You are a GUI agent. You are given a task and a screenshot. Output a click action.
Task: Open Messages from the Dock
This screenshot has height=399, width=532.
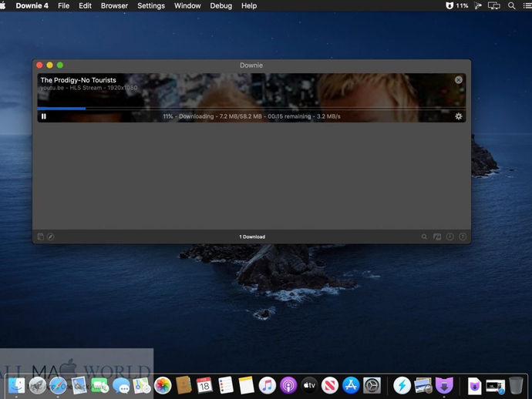121,386
